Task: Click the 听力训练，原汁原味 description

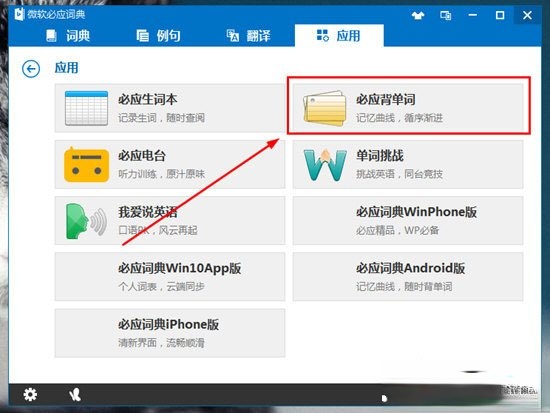Action: point(161,174)
